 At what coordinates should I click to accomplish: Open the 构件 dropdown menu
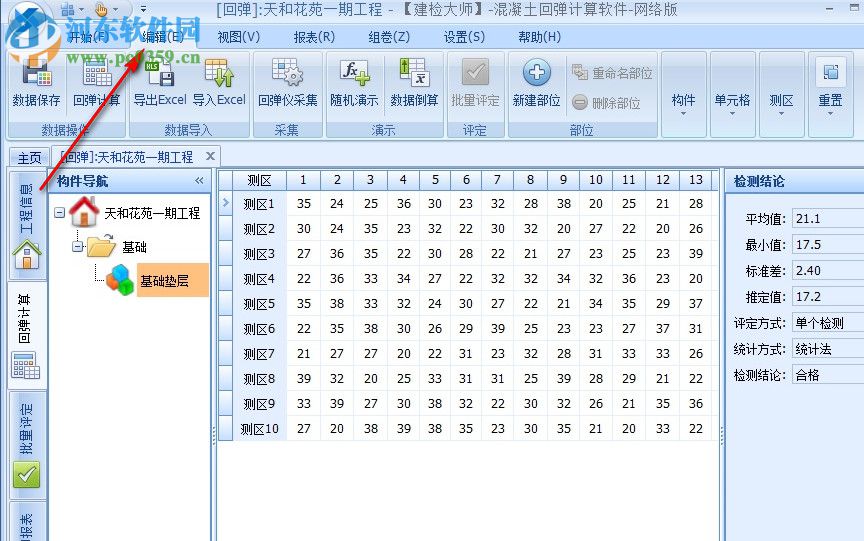(683, 94)
